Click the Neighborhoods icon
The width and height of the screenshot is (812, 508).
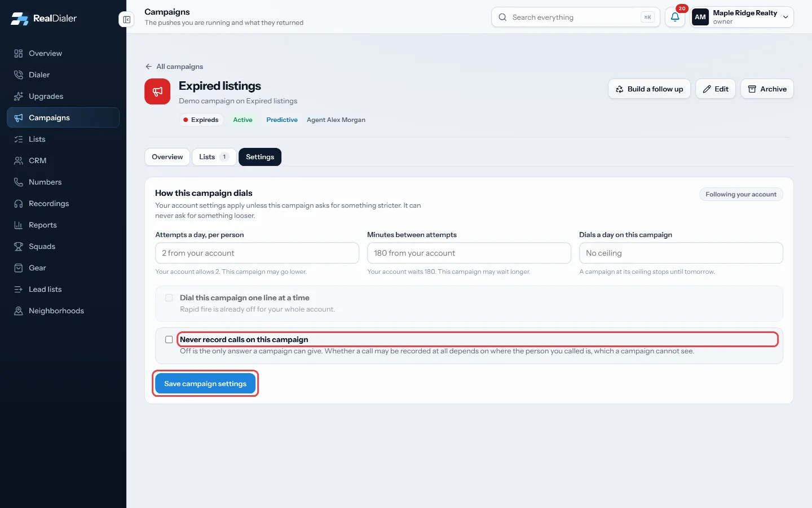tap(19, 311)
